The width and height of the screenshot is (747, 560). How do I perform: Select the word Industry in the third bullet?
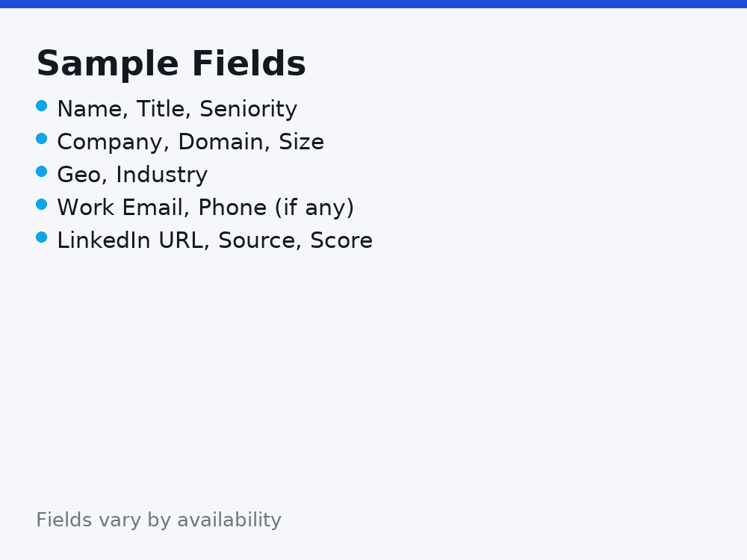pos(162,175)
